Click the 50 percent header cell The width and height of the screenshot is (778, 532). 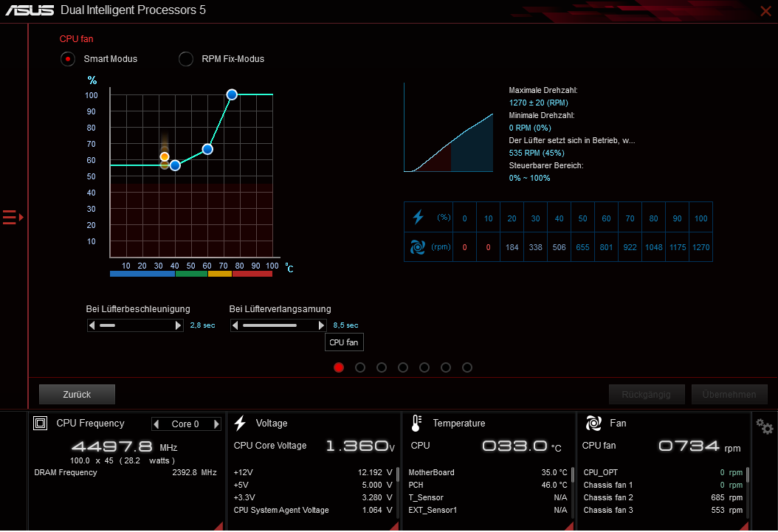coord(582,218)
